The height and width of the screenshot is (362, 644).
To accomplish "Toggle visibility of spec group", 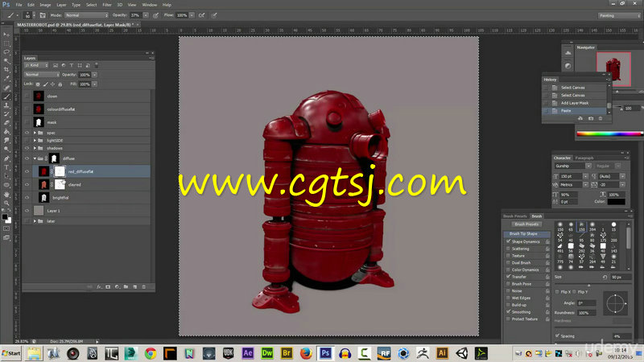I will (x=27, y=133).
